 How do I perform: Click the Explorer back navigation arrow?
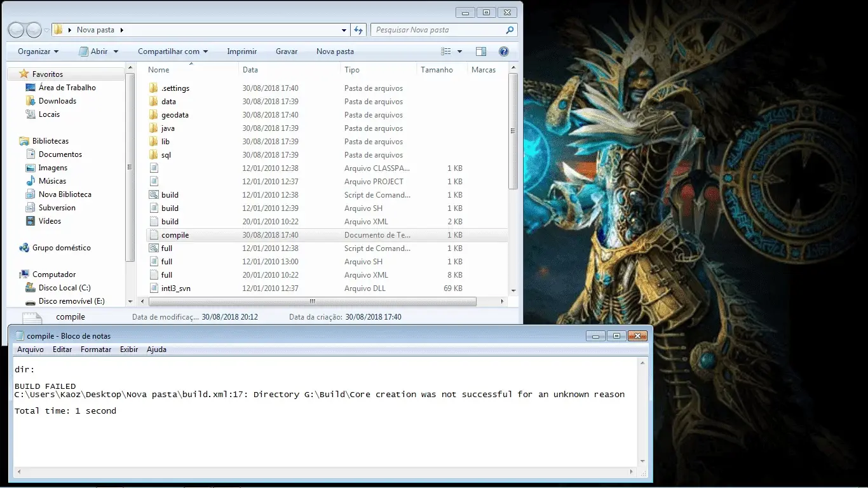[x=16, y=30]
